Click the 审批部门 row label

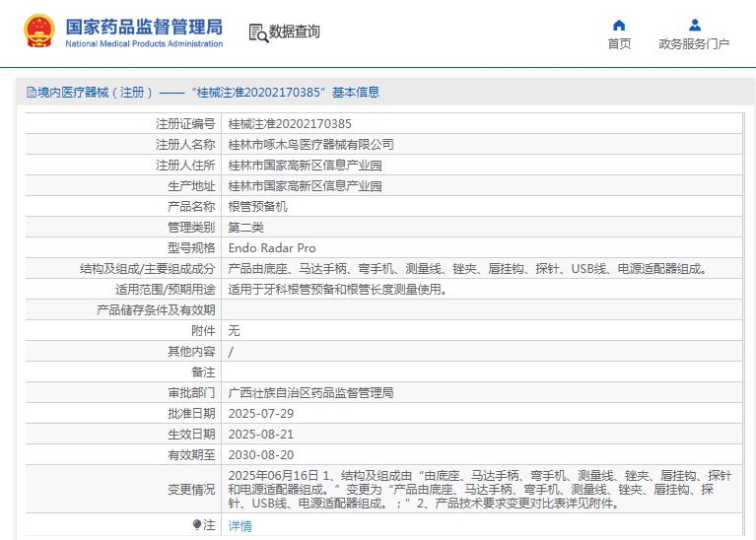click(191, 393)
